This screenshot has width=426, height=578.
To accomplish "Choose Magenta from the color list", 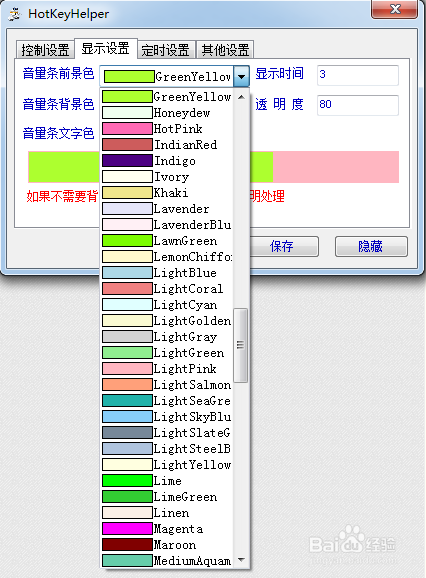I will (x=167, y=529).
